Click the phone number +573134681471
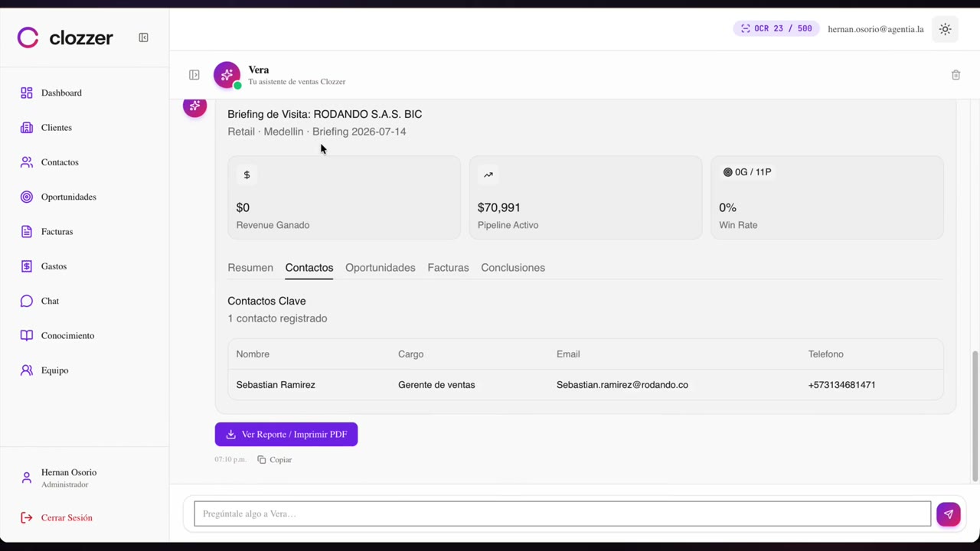Image resolution: width=980 pixels, height=551 pixels. [x=841, y=385]
